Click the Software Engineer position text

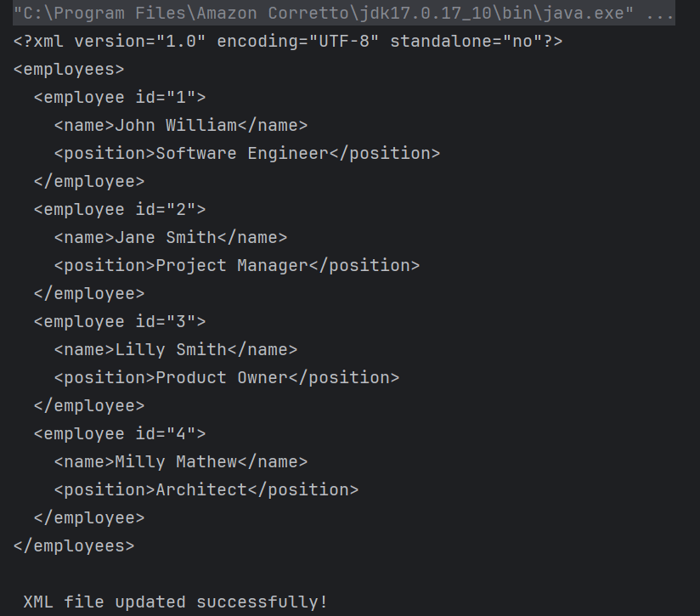coord(242,154)
